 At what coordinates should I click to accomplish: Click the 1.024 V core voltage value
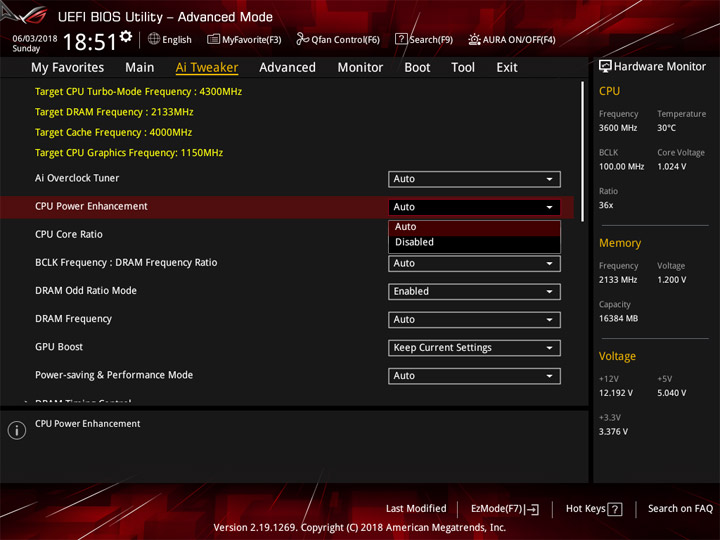point(671,167)
